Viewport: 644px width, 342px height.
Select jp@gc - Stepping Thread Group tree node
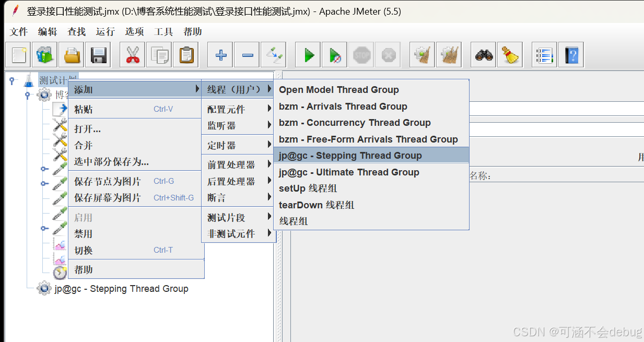121,289
